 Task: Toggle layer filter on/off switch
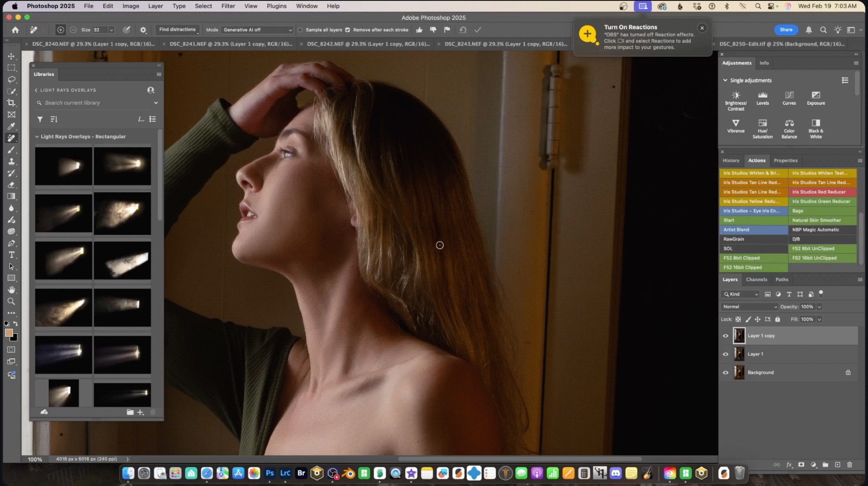coord(821,293)
